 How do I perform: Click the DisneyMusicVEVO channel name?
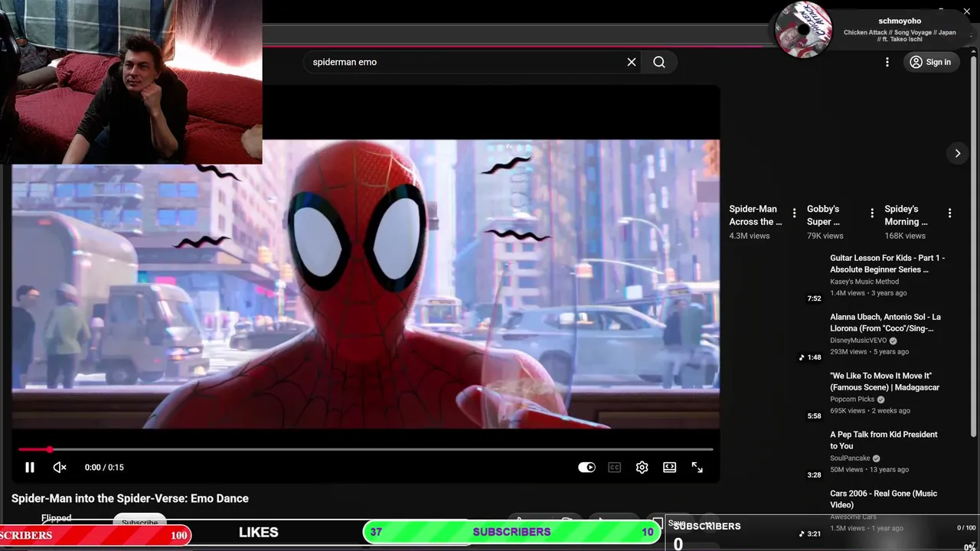(858, 341)
